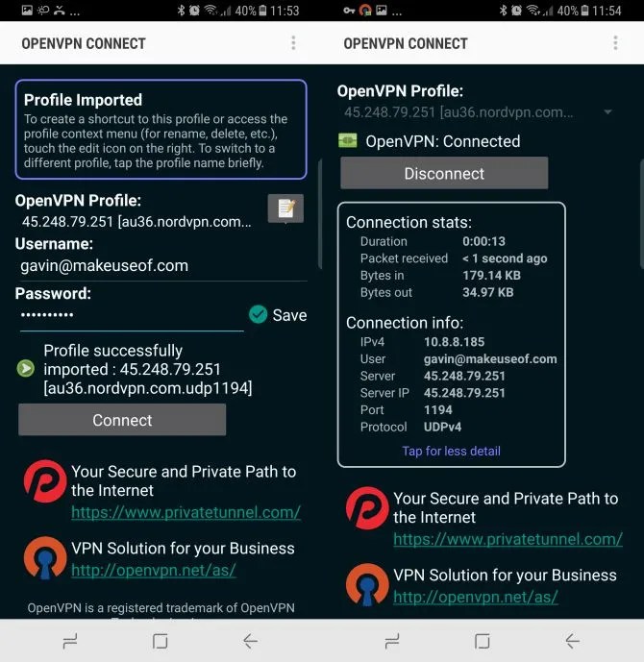Tap the Back navigation icon on right screen

572,641
